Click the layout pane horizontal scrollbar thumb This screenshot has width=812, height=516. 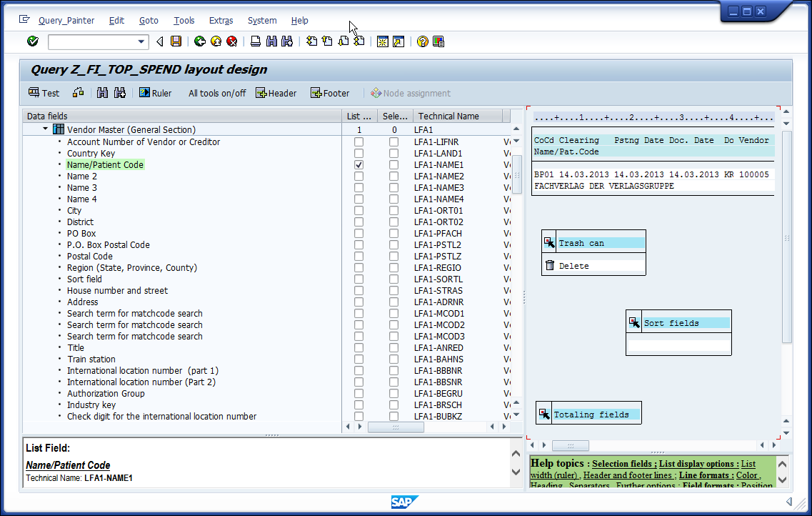[570, 445]
